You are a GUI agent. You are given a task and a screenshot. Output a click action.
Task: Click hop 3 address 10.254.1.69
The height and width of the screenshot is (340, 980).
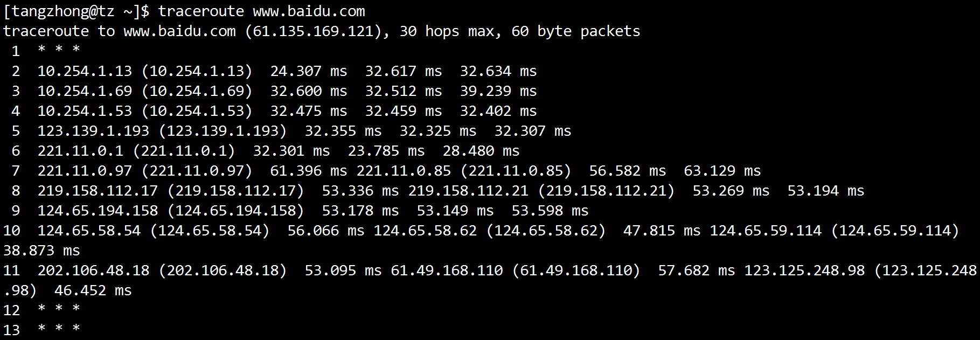(85, 91)
